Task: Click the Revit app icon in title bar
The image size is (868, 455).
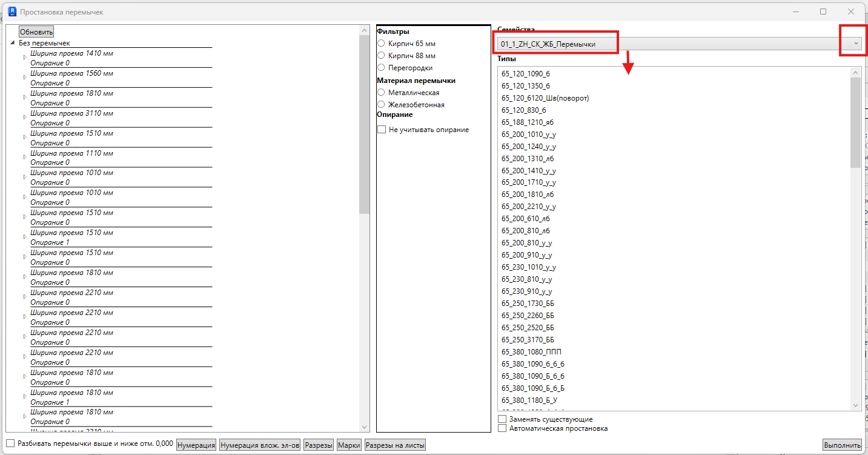Action: tap(12, 12)
